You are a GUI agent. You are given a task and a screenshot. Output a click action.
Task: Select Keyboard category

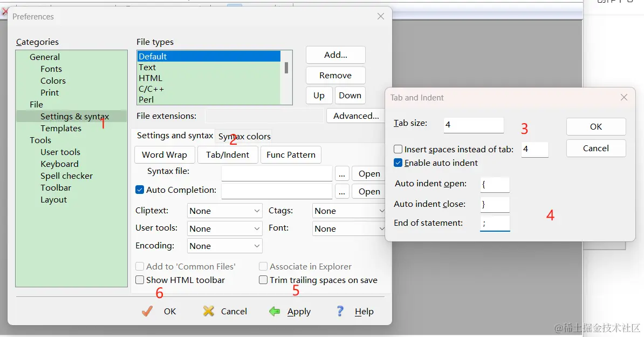tap(59, 164)
